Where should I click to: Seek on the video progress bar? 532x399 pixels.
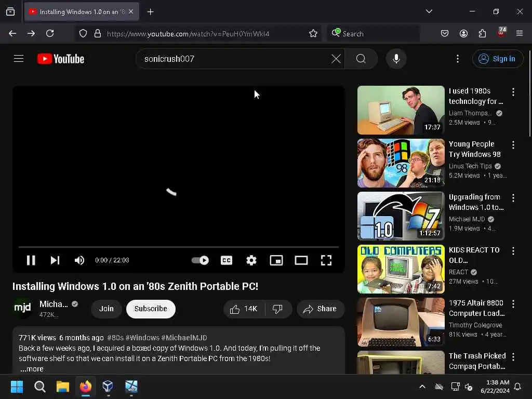coord(179,247)
